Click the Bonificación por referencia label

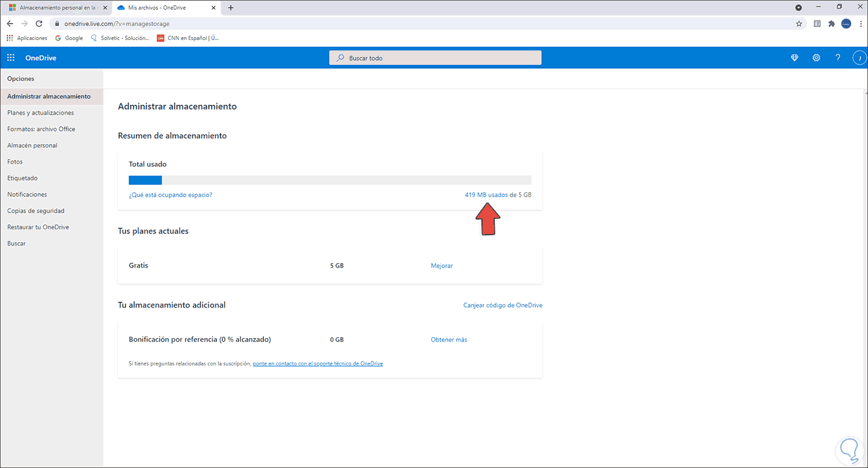[200, 339]
